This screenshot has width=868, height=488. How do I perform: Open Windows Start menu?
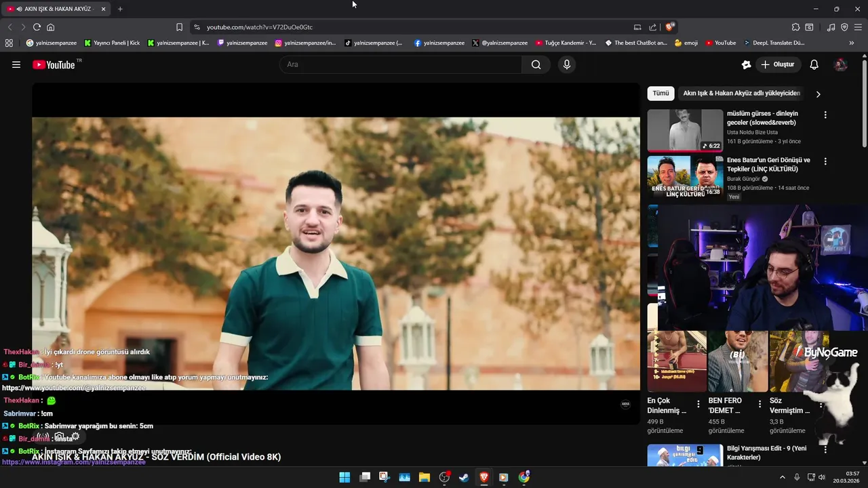(344, 477)
